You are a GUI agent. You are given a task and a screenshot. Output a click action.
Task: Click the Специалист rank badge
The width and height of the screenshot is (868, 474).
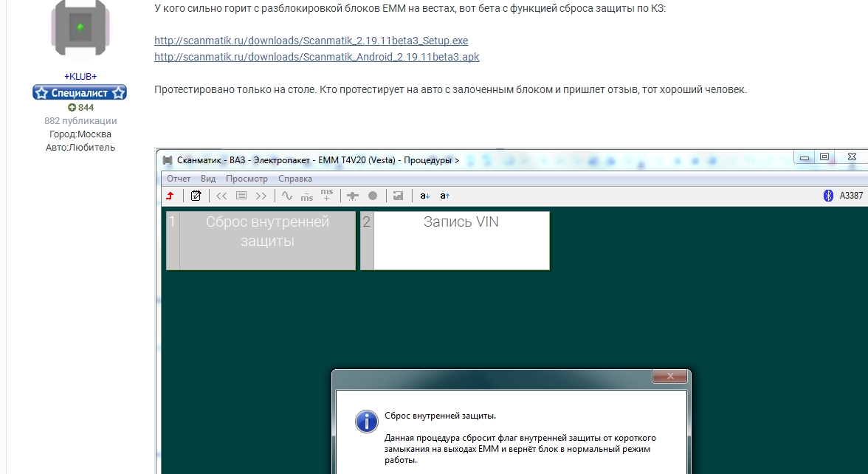click(x=80, y=92)
